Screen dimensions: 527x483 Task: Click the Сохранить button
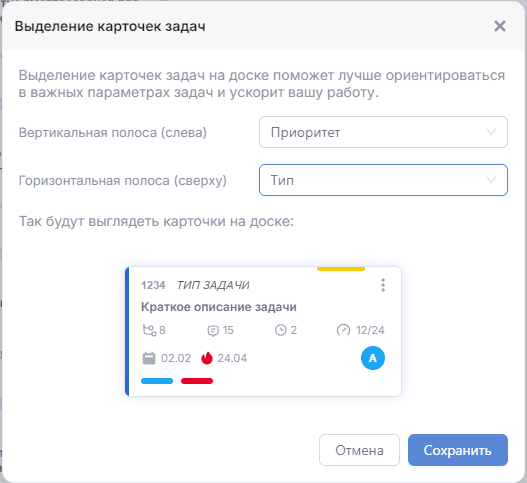click(458, 450)
